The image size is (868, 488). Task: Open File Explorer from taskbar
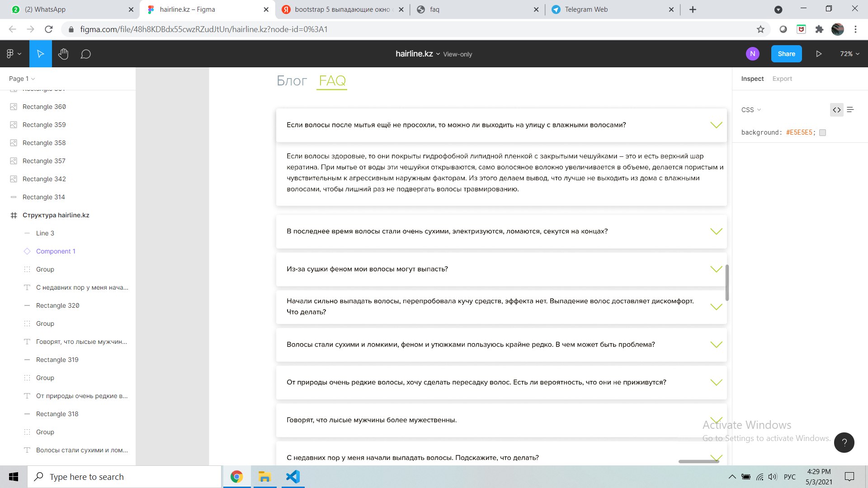point(264,477)
